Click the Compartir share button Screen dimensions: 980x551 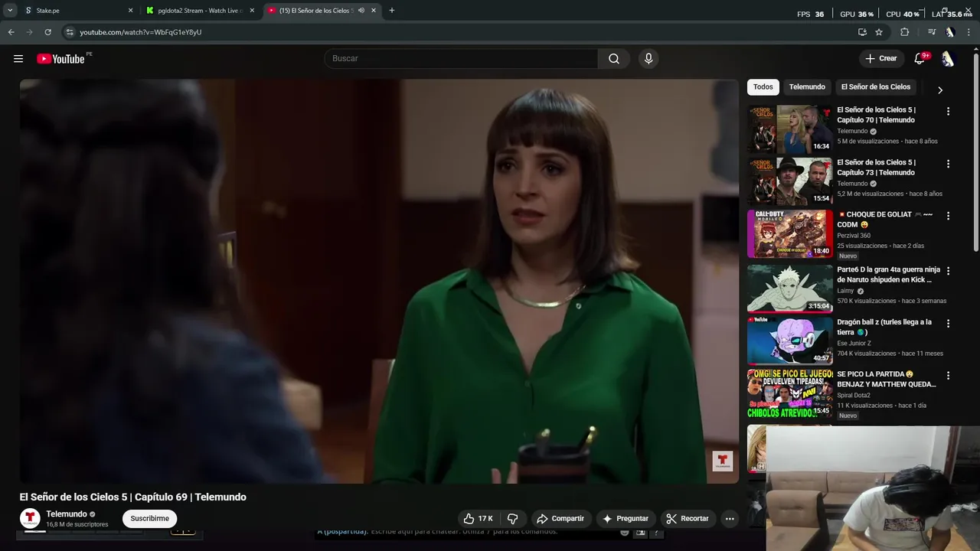point(560,519)
